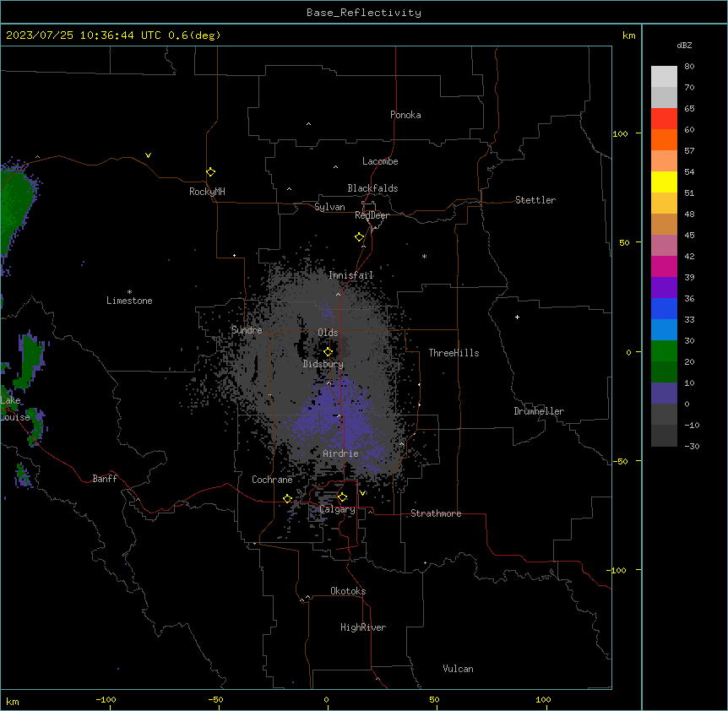The height and width of the screenshot is (711, 728).
Task: Pick the green 30 dBZ legend swatch
Action: pos(664,351)
